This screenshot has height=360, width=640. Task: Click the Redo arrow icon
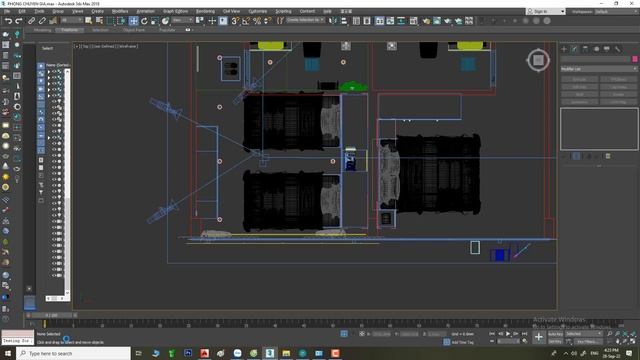pos(18,21)
